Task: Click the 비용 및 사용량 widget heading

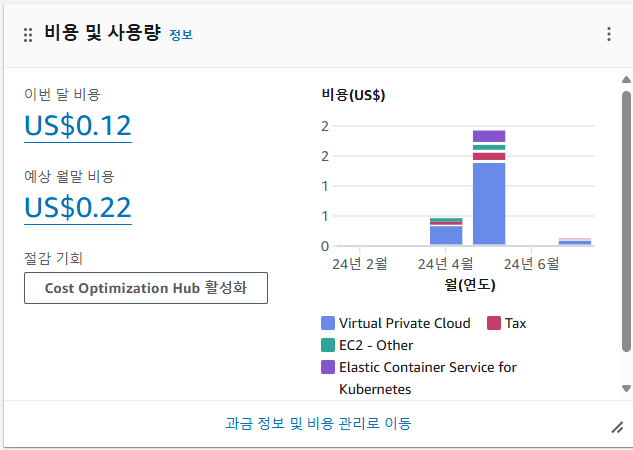Action: [x=103, y=33]
